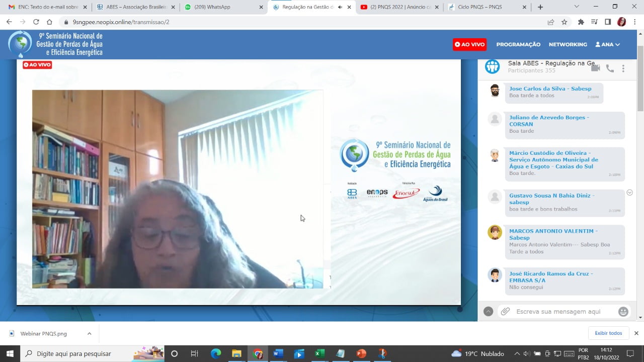Viewport: 644px width, 362px height.
Task: Open the emoji picker in chat
Action: [x=623, y=312]
